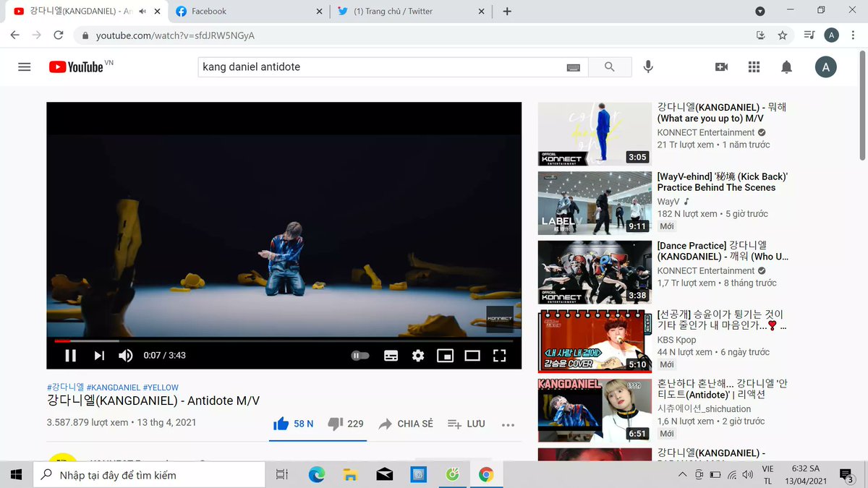Click the WayV channel name
The height and width of the screenshot is (488, 868).
point(668,202)
